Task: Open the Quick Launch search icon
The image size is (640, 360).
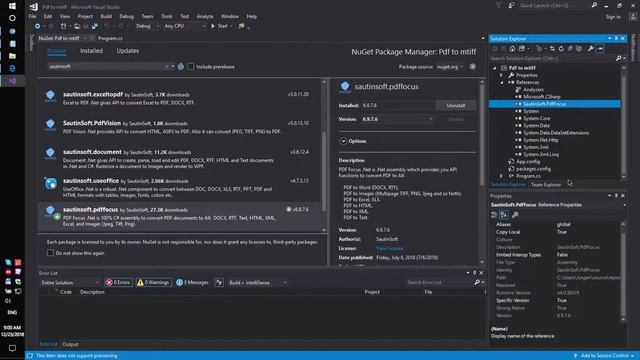Action: click(x=594, y=5)
